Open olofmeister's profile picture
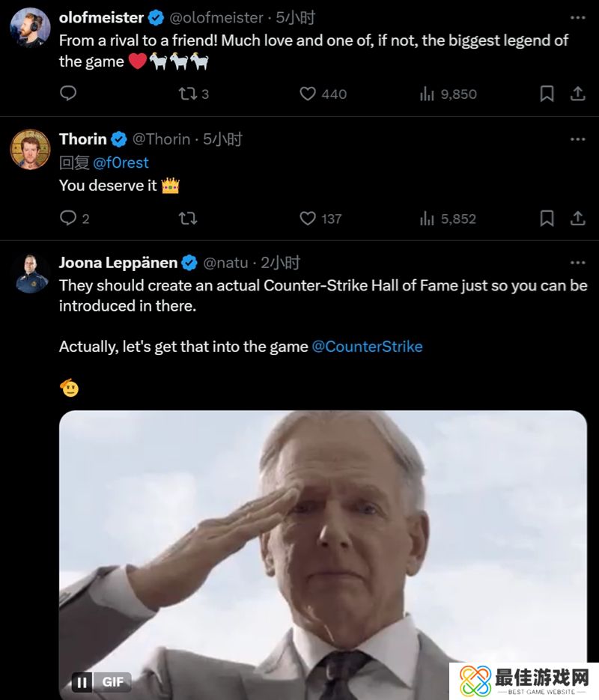The image size is (599, 700). [30, 28]
